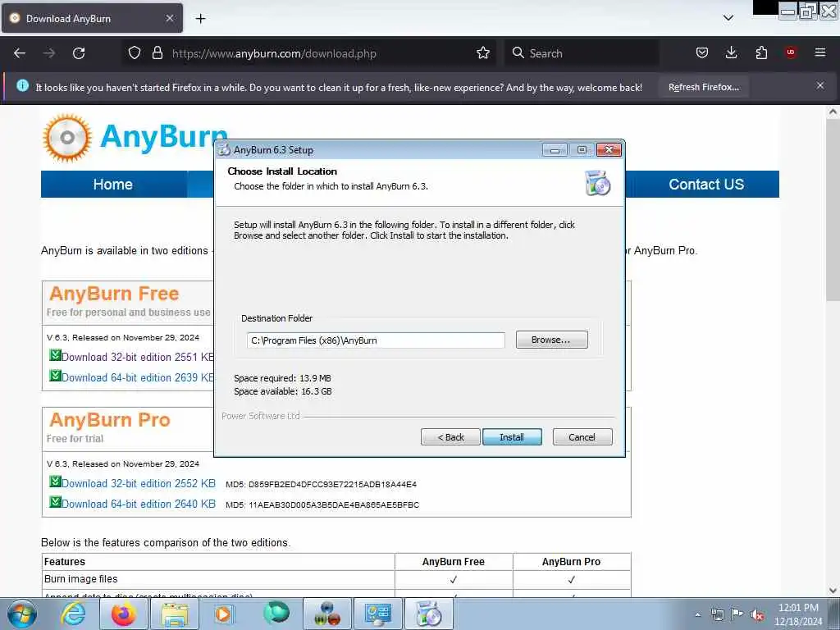Open Windows Explorer folder taskbar icon

coord(175,614)
